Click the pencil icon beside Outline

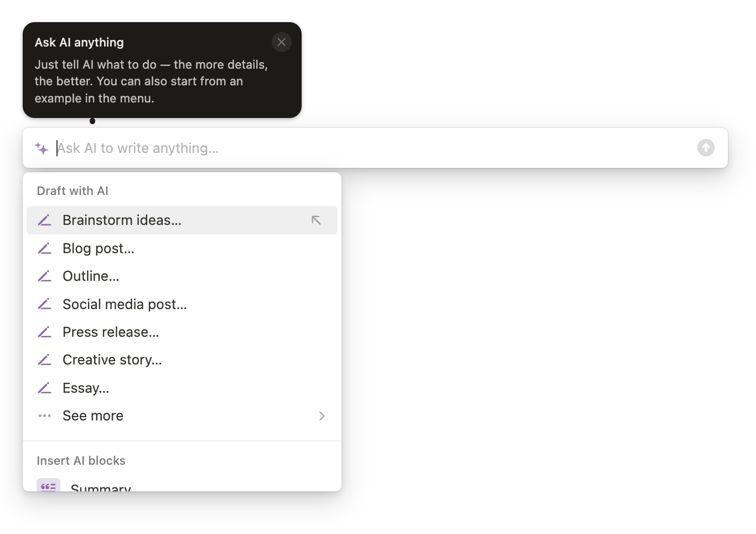click(45, 276)
